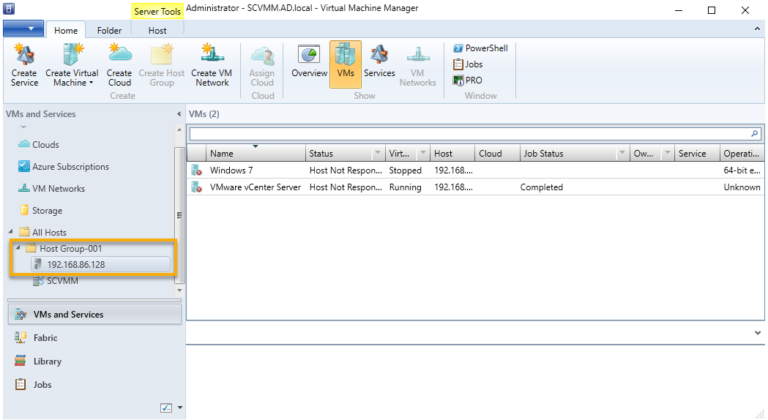Select host 192.168.86.128 in tree
The width and height of the screenshot is (768, 420).
(x=76, y=264)
